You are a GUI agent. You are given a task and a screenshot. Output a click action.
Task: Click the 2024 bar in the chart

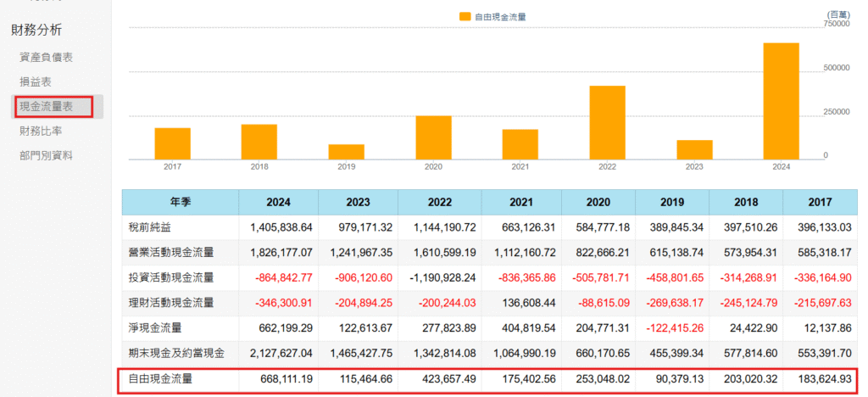tap(781, 101)
